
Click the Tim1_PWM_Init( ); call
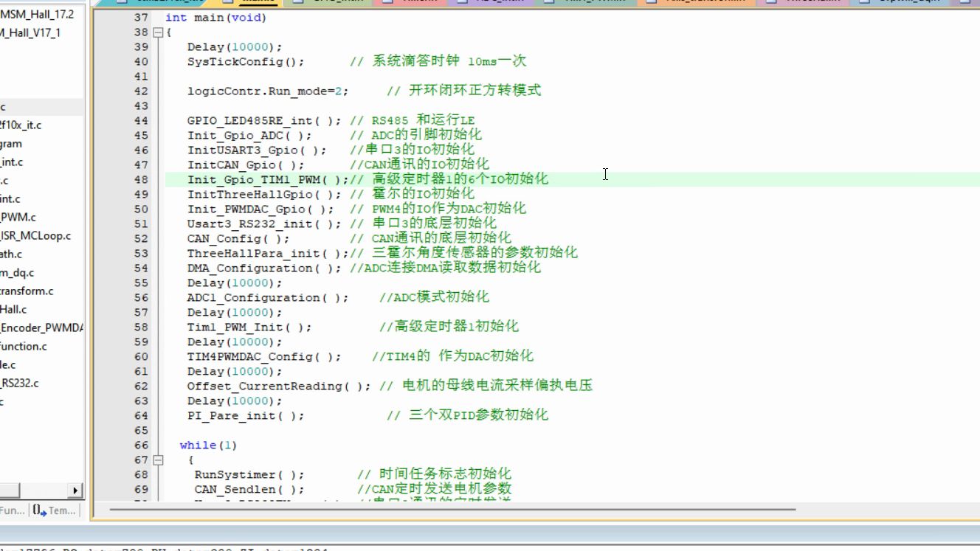click(249, 328)
